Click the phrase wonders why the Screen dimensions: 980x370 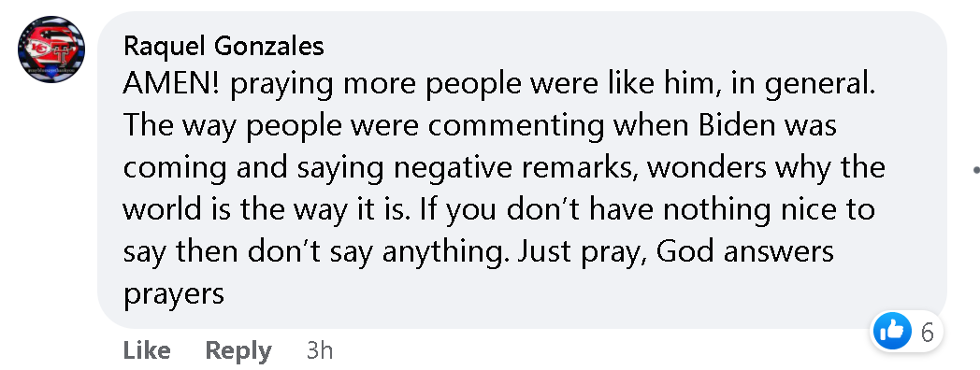point(766,168)
